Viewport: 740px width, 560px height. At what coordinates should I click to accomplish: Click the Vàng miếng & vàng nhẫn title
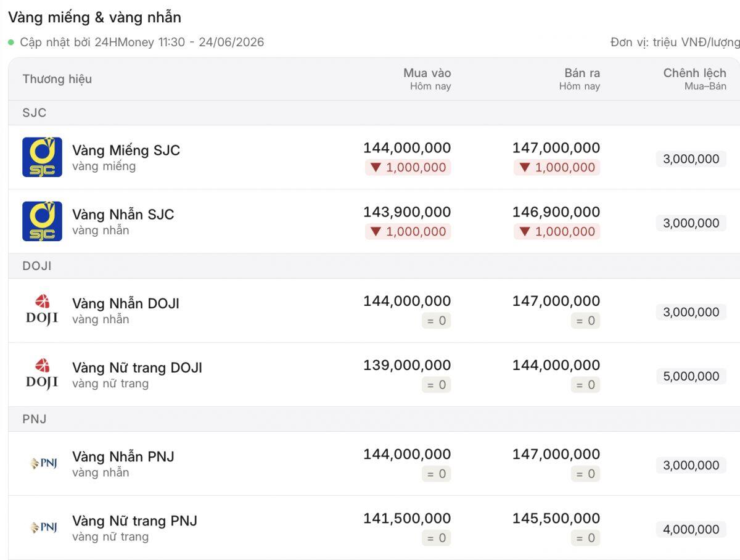tap(94, 17)
